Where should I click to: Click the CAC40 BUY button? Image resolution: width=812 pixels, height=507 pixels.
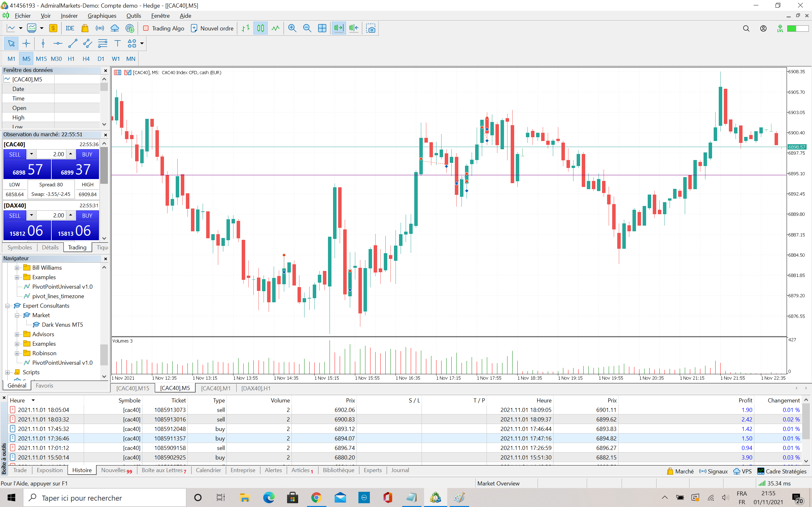pos(87,154)
